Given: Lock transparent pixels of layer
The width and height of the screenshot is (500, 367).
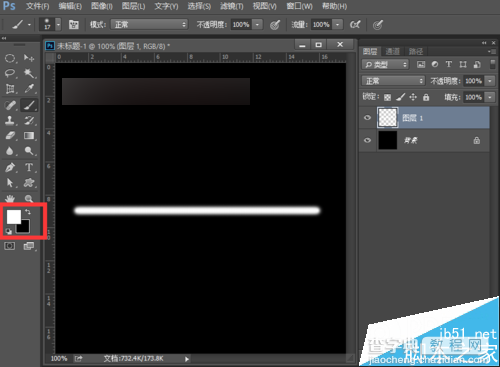Looking at the screenshot, I should [x=387, y=97].
